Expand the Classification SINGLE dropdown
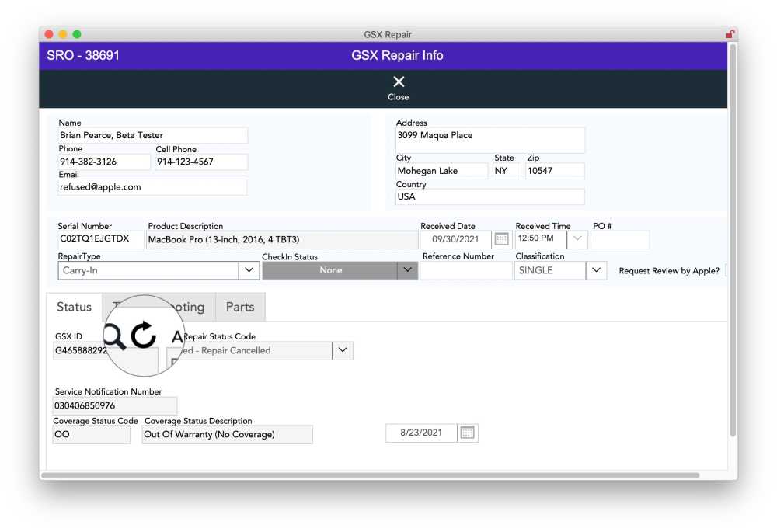Image resolution: width=777 pixels, height=532 pixels. (x=596, y=270)
